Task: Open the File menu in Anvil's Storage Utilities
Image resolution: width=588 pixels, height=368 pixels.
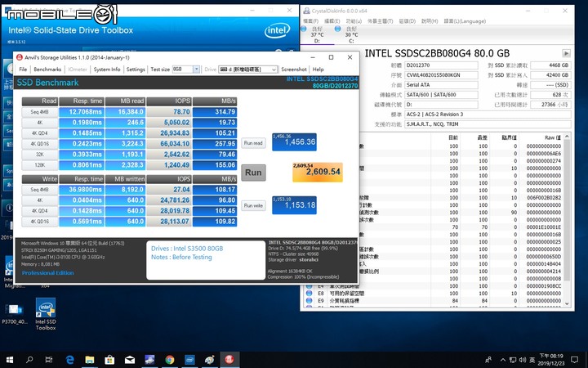Action: [x=23, y=70]
